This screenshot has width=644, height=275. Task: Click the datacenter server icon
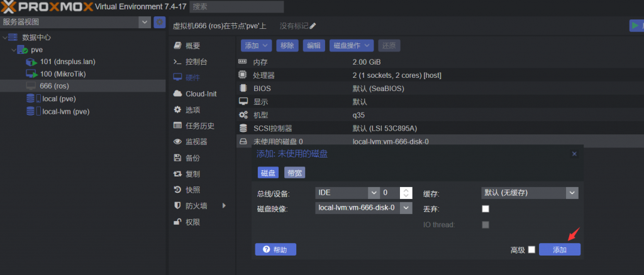coord(14,37)
